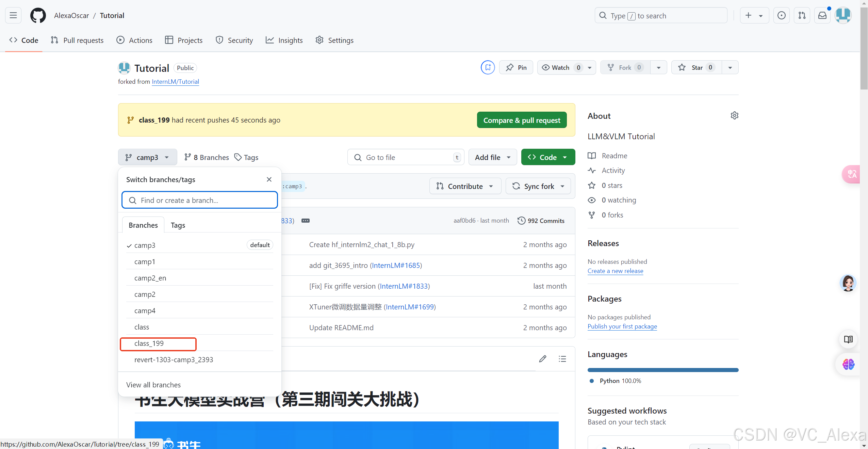
Task: Open the AlexaOscar owner link
Action: pyautogui.click(x=71, y=16)
